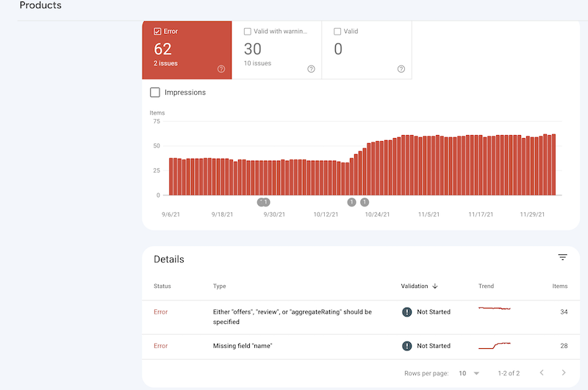Select the Valid with warnings card

click(x=276, y=50)
